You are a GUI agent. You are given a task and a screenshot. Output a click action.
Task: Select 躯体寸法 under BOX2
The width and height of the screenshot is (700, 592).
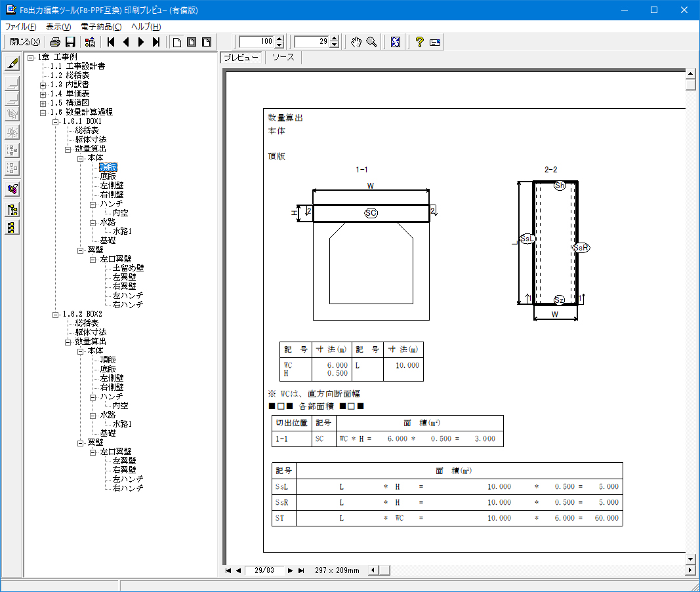coord(91,332)
